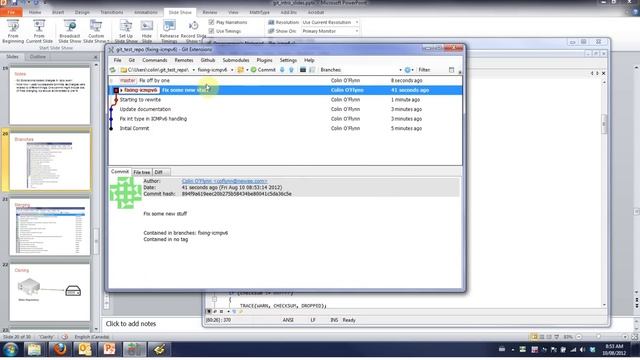This screenshot has height=360, width=640.
Task: Click the author gravatar image
Action: (125, 193)
